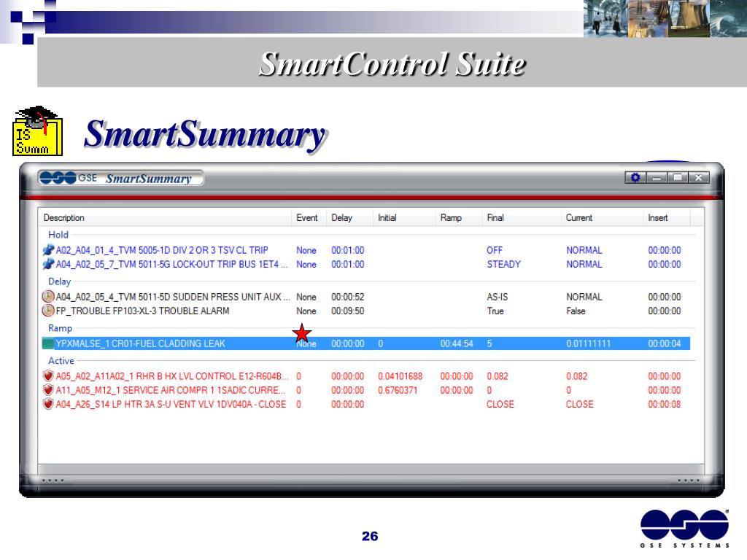The image size is (747, 560).
Task: Collapse the Hold group header
Action: click(x=58, y=235)
